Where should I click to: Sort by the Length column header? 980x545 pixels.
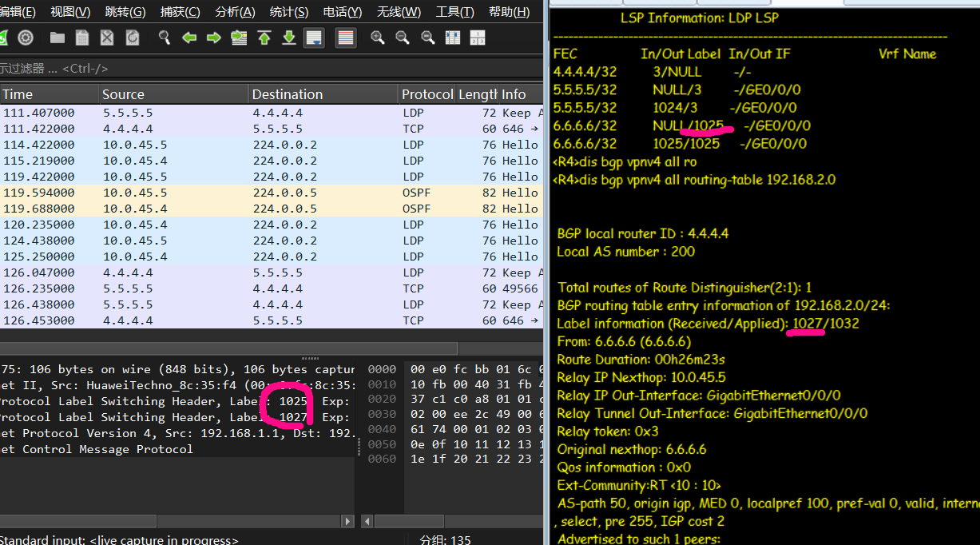tap(477, 94)
